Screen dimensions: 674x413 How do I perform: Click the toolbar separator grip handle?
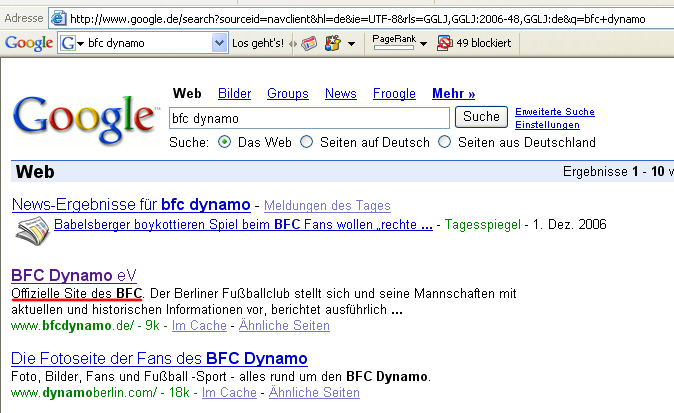tap(293, 43)
